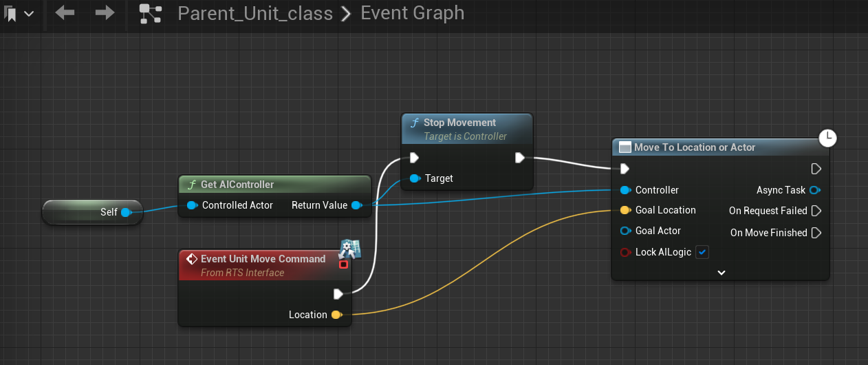Click window icon on Move To Location node
Viewport: 868px width, 365px height.
point(625,147)
